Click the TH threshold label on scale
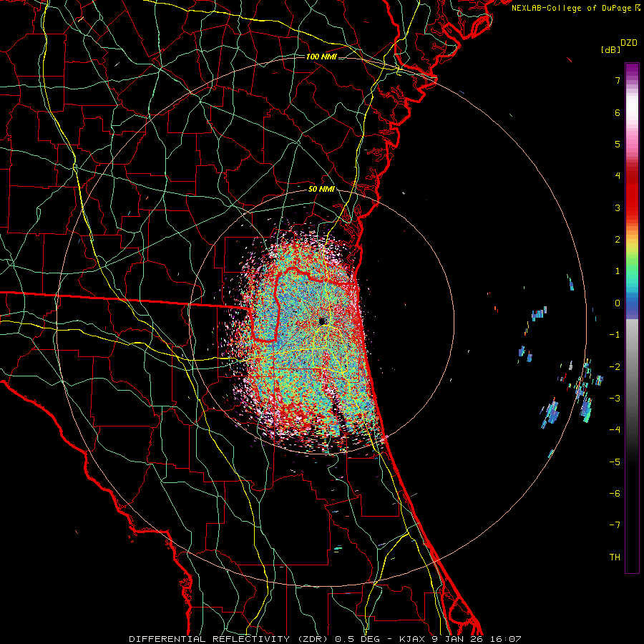644x644 pixels. click(x=615, y=557)
